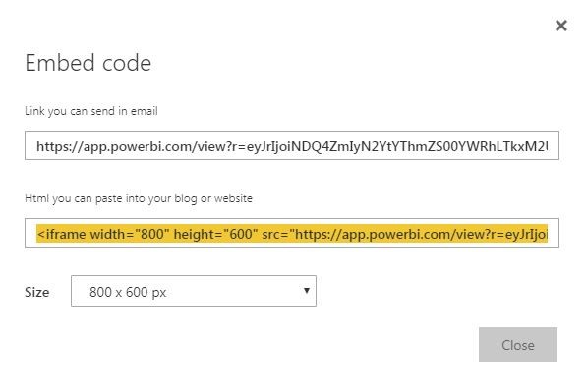Click the highlighted iframe code text
This screenshot has width=586, height=392.
click(292, 234)
